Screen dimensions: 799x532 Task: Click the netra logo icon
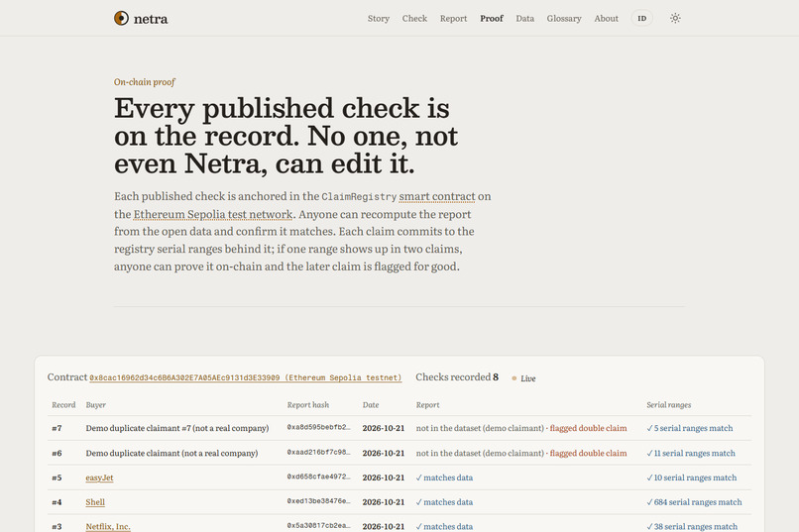[121, 18]
